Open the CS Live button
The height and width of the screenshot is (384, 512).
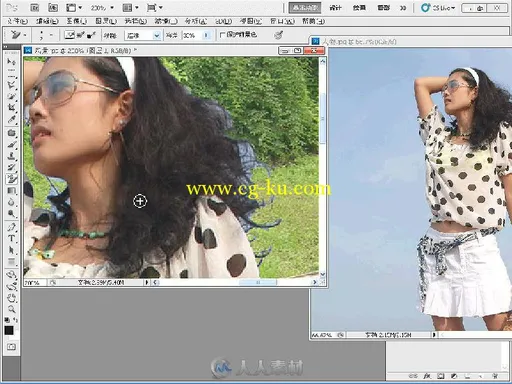pyautogui.click(x=438, y=8)
